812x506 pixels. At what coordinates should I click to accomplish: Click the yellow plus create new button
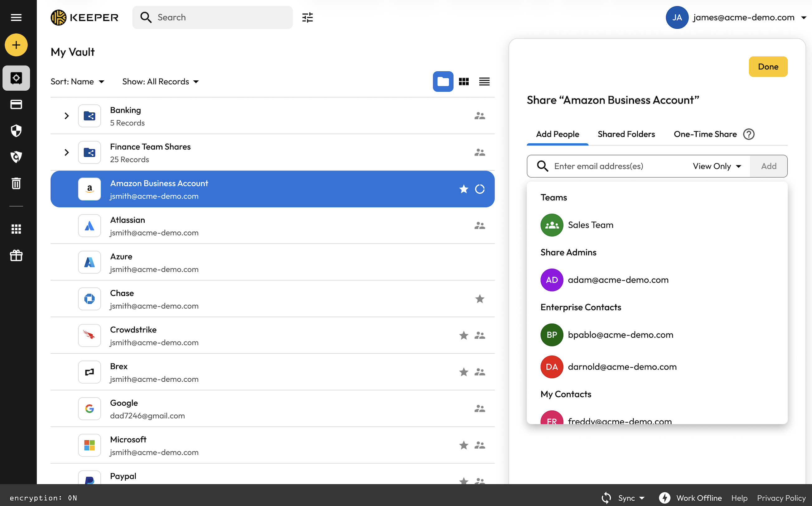pos(16,45)
